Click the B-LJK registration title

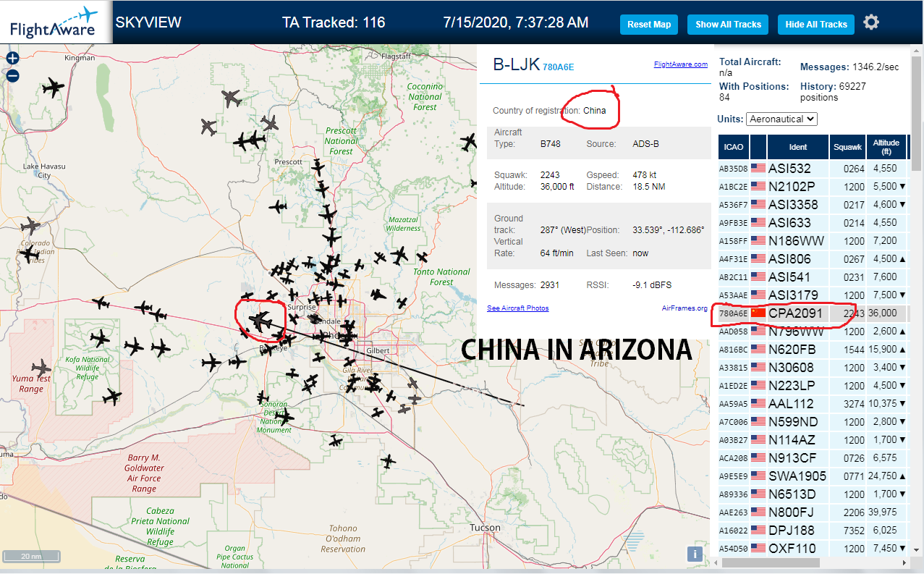(516, 64)
